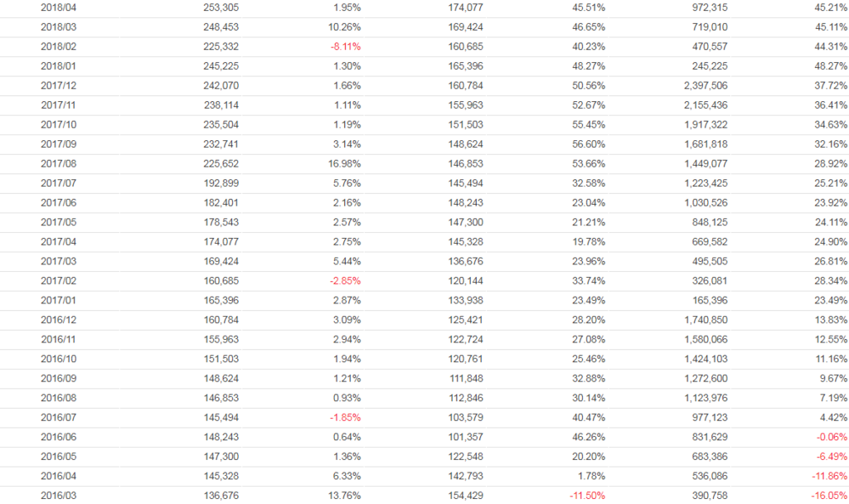Click the 10.26% percentage
The image size is (849, 504).
343,27
